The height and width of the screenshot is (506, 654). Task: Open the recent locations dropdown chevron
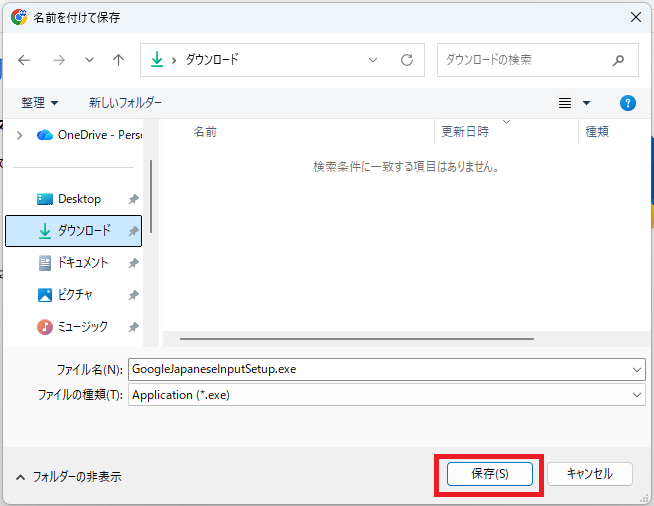point(89,60)
